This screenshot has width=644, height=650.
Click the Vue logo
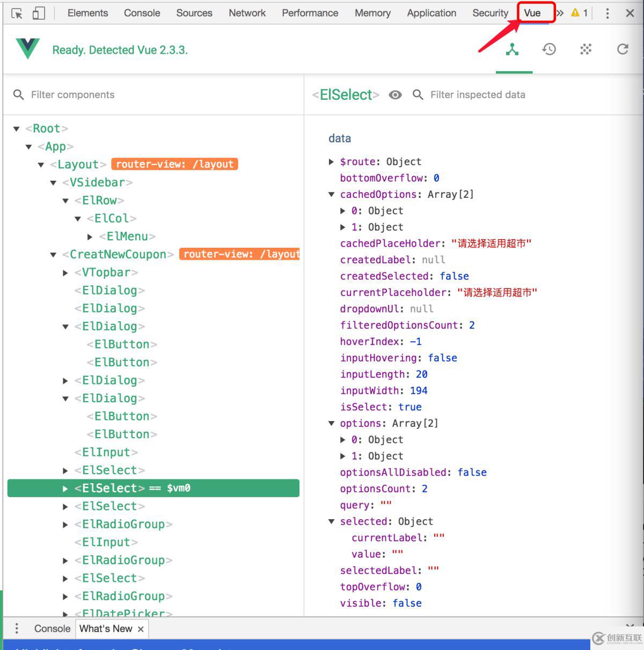coord(27,49)
